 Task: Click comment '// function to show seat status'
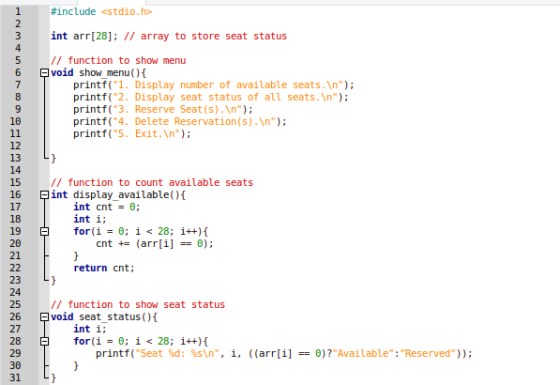click(138, 305)
